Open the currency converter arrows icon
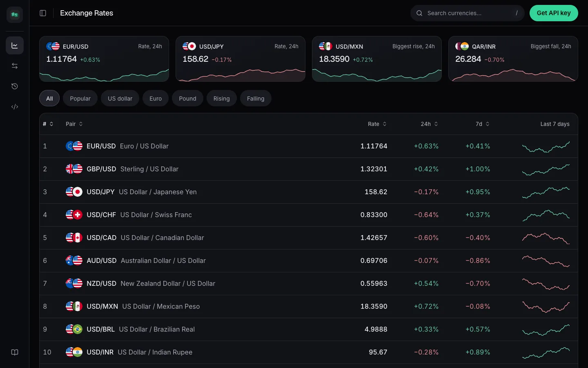The height and width of the screenshot is (368, 588). point(15,66)
